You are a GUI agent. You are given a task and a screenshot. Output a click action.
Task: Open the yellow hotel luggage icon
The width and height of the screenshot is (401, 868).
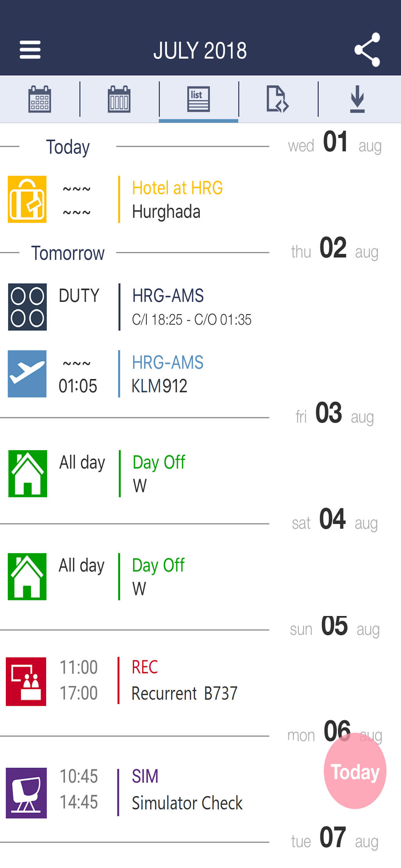[x=27, y=199]
